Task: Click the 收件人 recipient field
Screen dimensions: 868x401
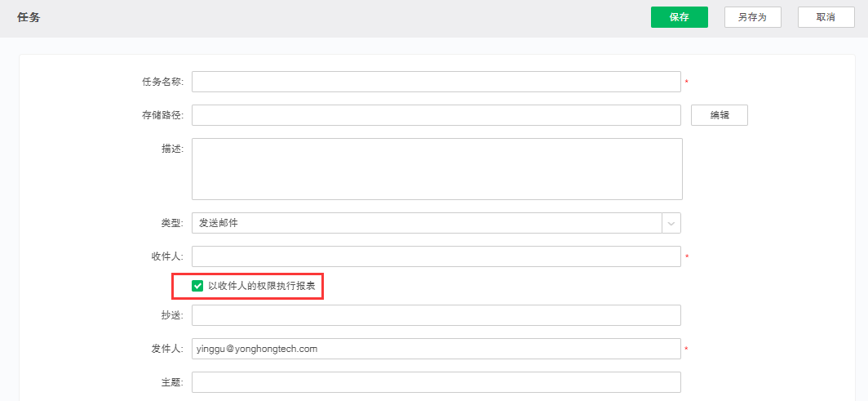Action: (x=436, y=256)
